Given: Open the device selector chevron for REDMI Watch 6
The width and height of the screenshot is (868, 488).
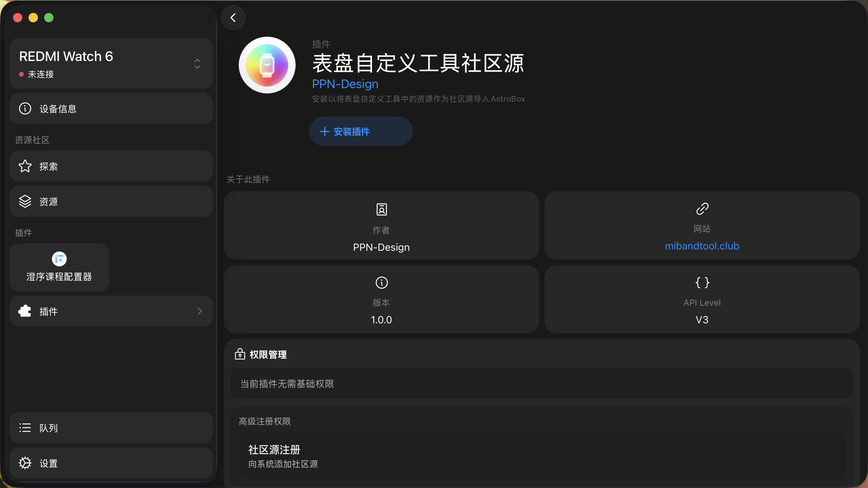Looking at the screenshot, I should [197, 64].
